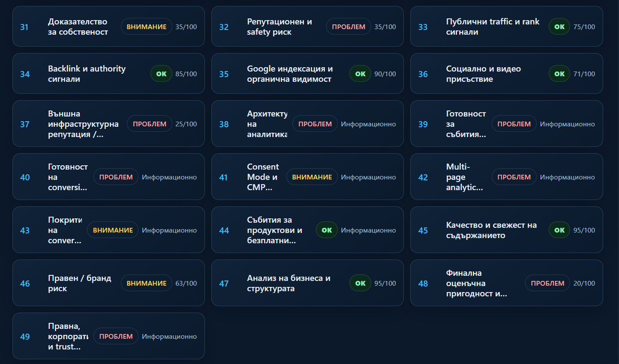The width and height of the screenshot is (619, 364).
Task: Select title Правна, корпоративна и trust
Action: 68,336
